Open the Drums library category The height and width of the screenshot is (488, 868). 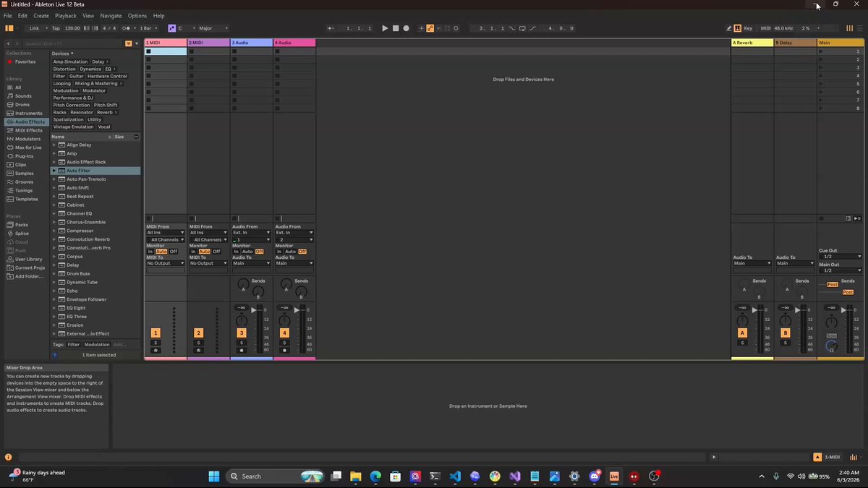point(22,105)
